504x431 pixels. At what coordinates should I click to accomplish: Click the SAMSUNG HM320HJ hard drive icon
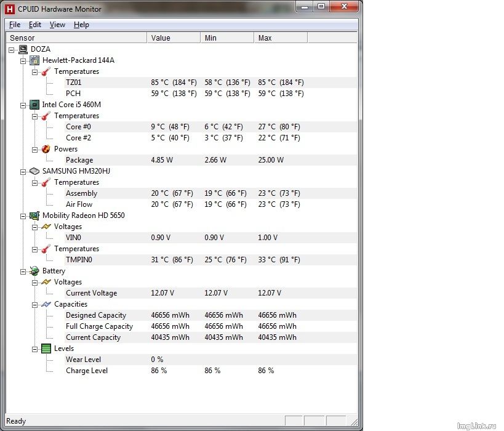tap(34, 171)
